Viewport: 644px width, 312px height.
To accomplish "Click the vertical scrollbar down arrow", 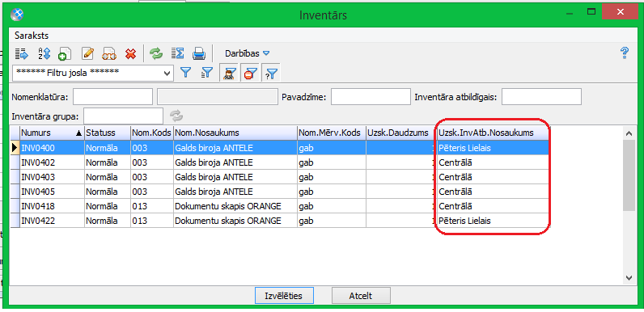I will [629, 278].
